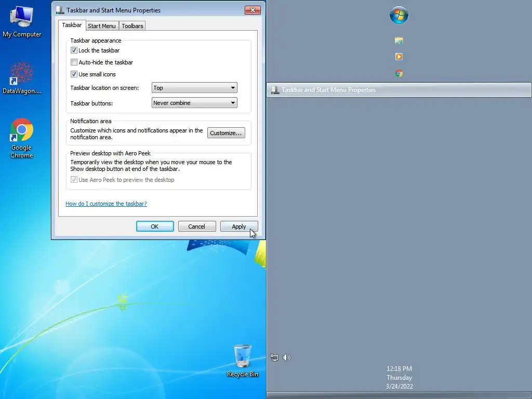Open the network tray icon

[x=274, y=357]
